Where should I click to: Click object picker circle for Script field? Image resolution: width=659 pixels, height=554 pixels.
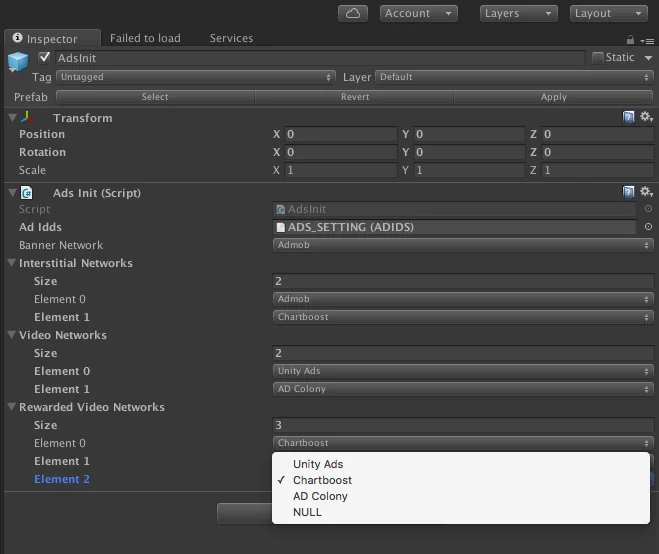pyautogui.click(x=648, y=208)
